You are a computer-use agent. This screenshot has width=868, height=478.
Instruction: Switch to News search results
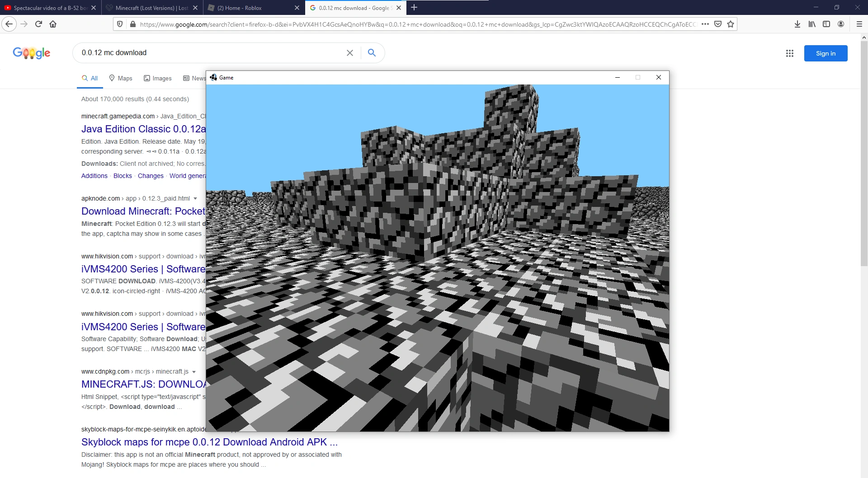pyautogui.click(x=194, y=78)
